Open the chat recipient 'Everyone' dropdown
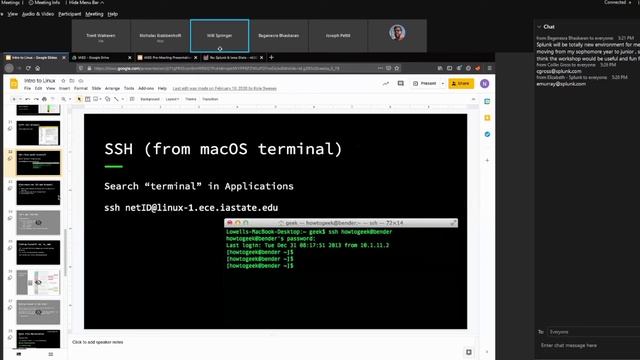This screenshot has height=360, width=640. [594, 332]
